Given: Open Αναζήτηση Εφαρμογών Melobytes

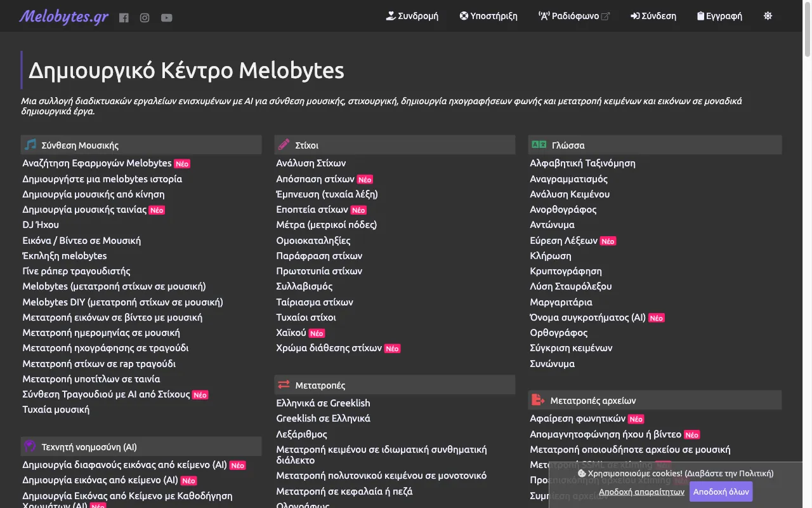Looking at the screenshot, I should pos(97,163).
